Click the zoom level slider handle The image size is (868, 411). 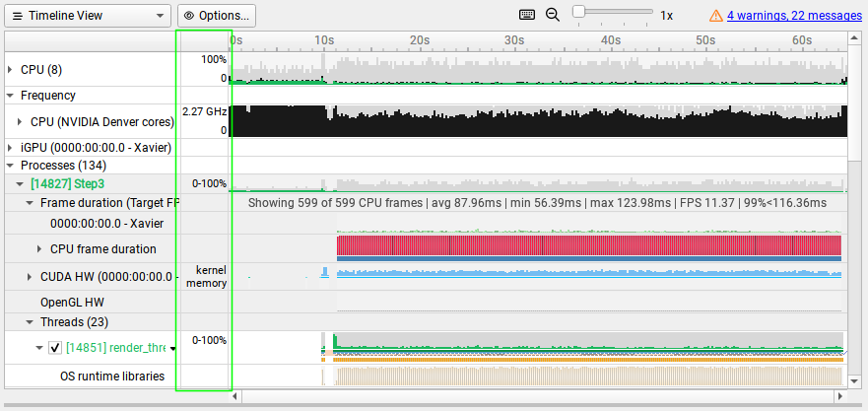point(579,12)
